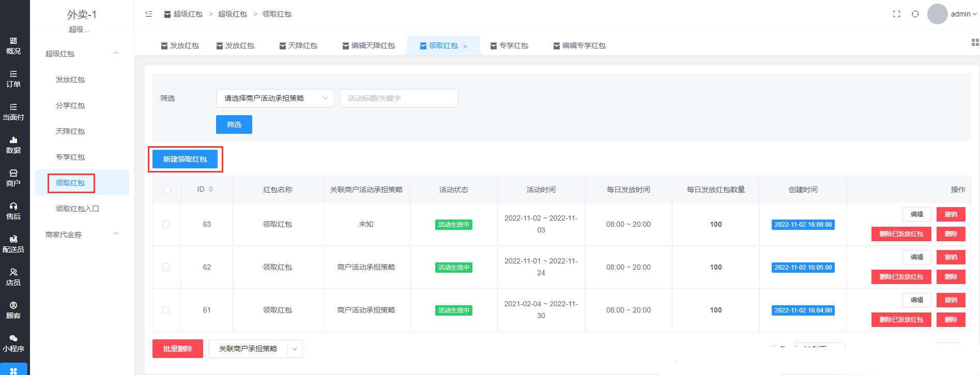Viewport: 980px width, 375px height.
Task: Toggle fullscreen mode icon
Action: pyautogui.click(x=897, y=14)
